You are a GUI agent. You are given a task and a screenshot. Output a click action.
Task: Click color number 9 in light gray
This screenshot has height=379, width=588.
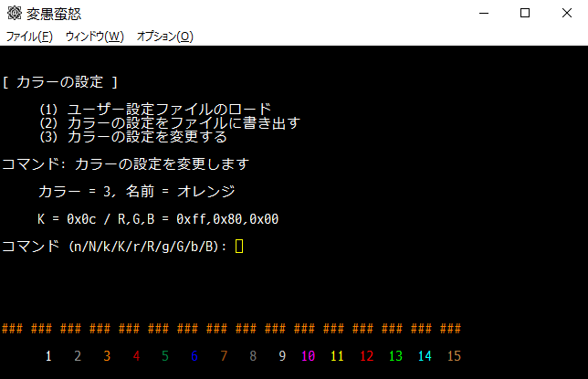282,356
